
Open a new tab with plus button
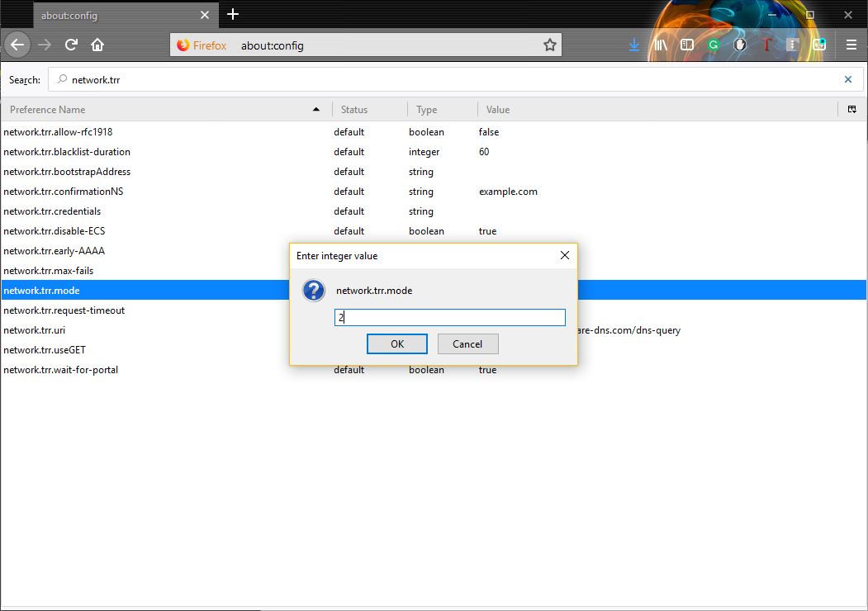(233, 14)
